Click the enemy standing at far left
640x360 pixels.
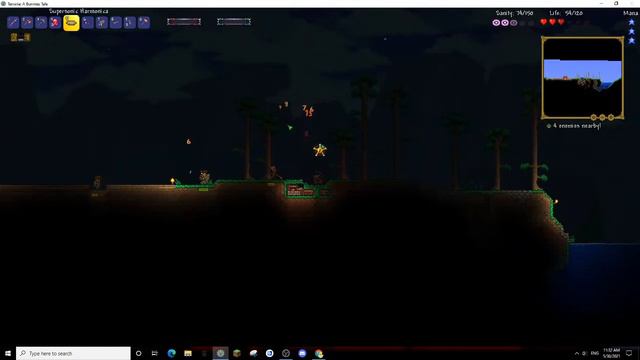[x=97, y=183]
